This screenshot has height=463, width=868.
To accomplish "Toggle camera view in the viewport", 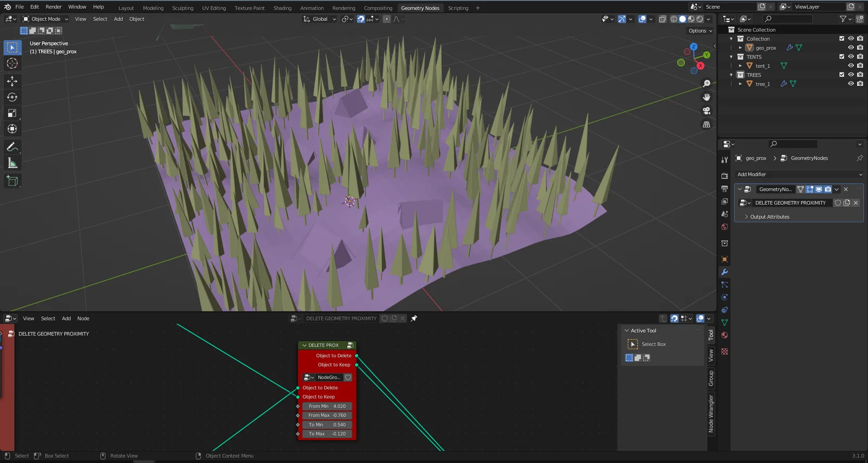I will pos(706,111).
